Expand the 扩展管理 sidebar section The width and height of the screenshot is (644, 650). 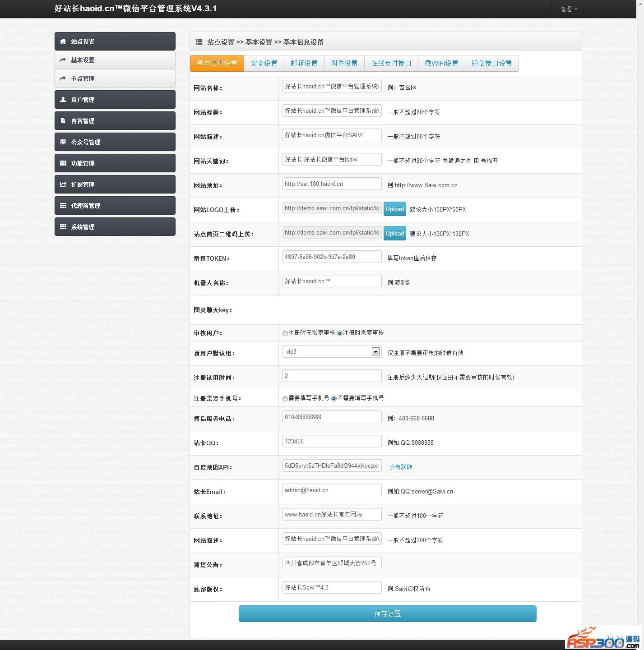(115, 184)
